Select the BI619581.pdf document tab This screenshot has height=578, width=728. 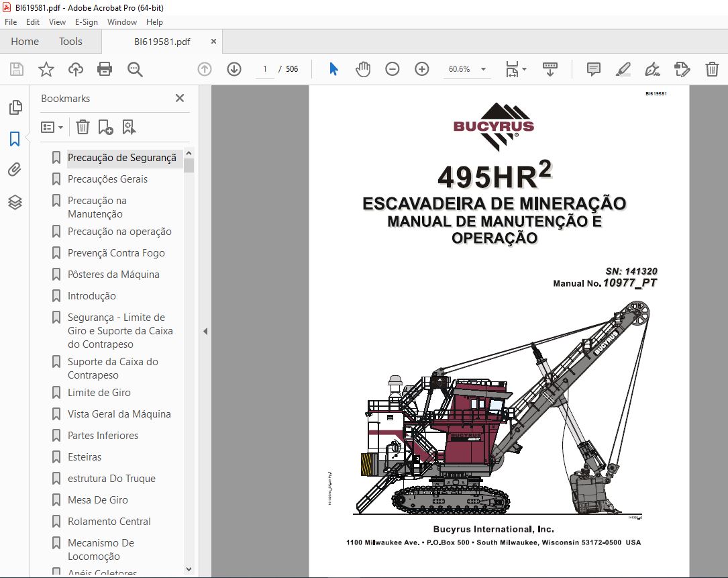[x=162, y=42]
